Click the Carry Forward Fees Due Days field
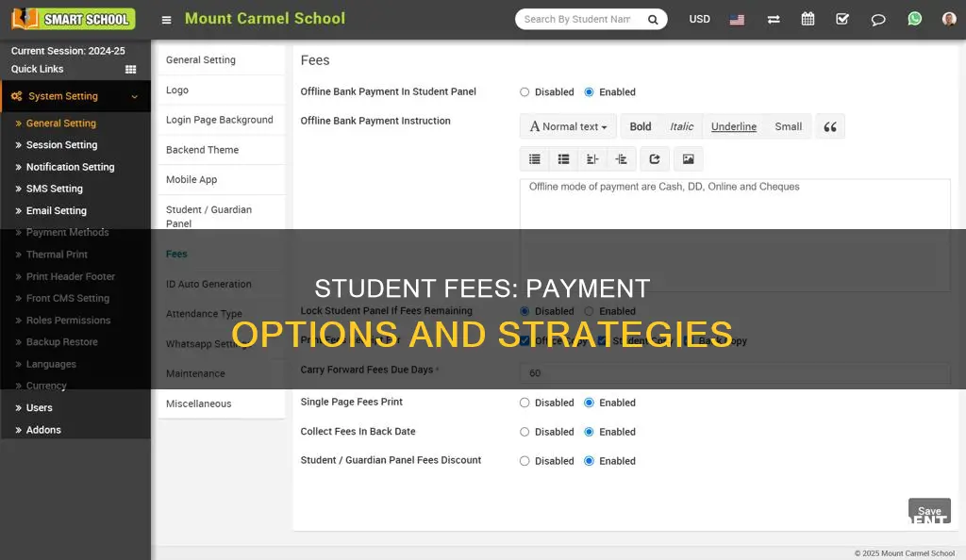Viewport: 966px width, 560px height. pyautogui.click(x=734, y=373)
